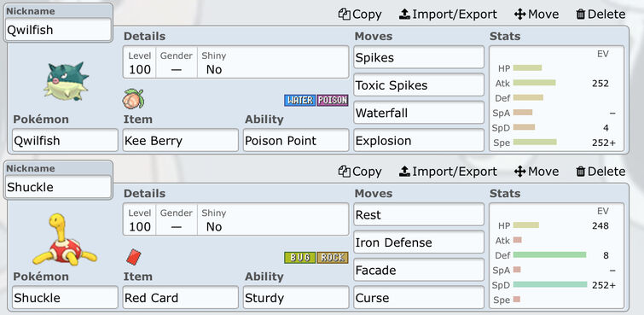Click the Shuckle sprite image

click(x=65, y=239)
